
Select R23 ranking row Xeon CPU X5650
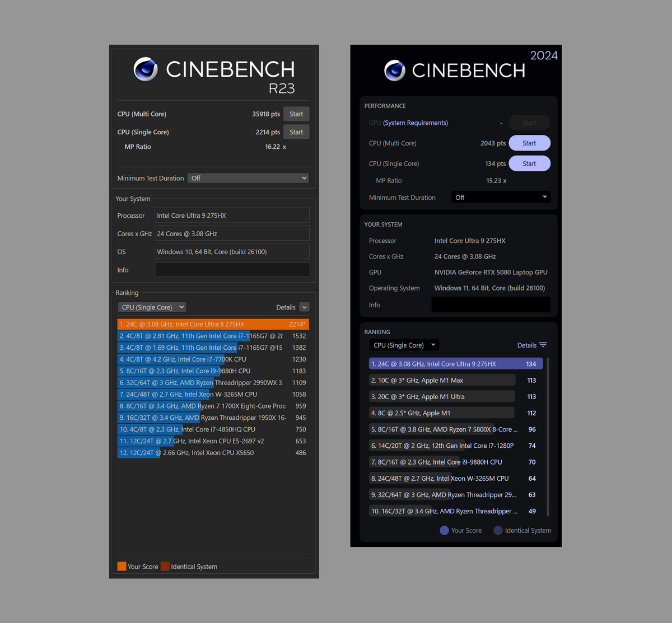(213, 453)
